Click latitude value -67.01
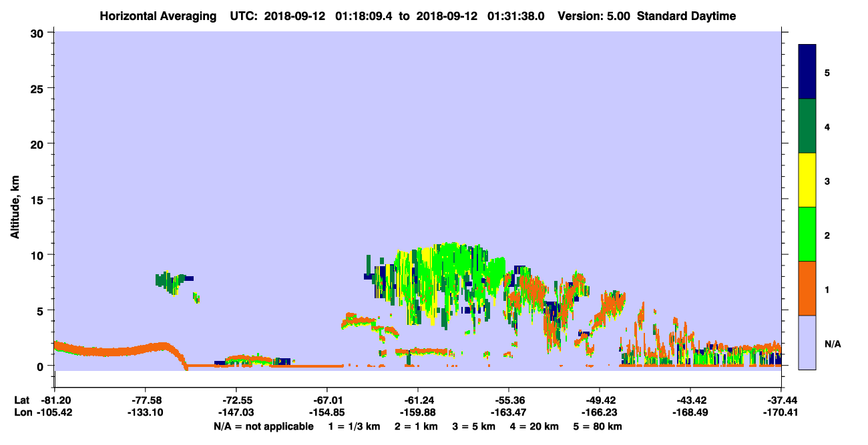Image resolution: width=868 pixels, height=445 pixels. point(327,400)
